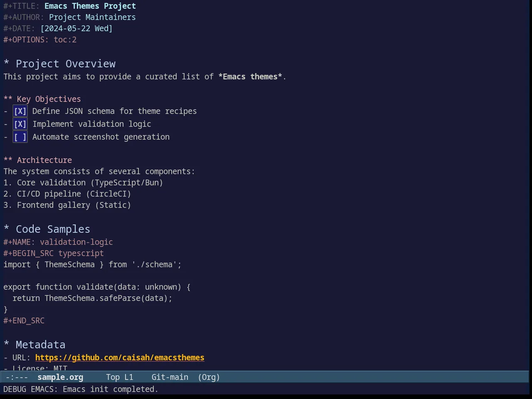Screen dimensions: 532x399
Task: Click Git-main in the mode line
Action: tap(170, 377)
